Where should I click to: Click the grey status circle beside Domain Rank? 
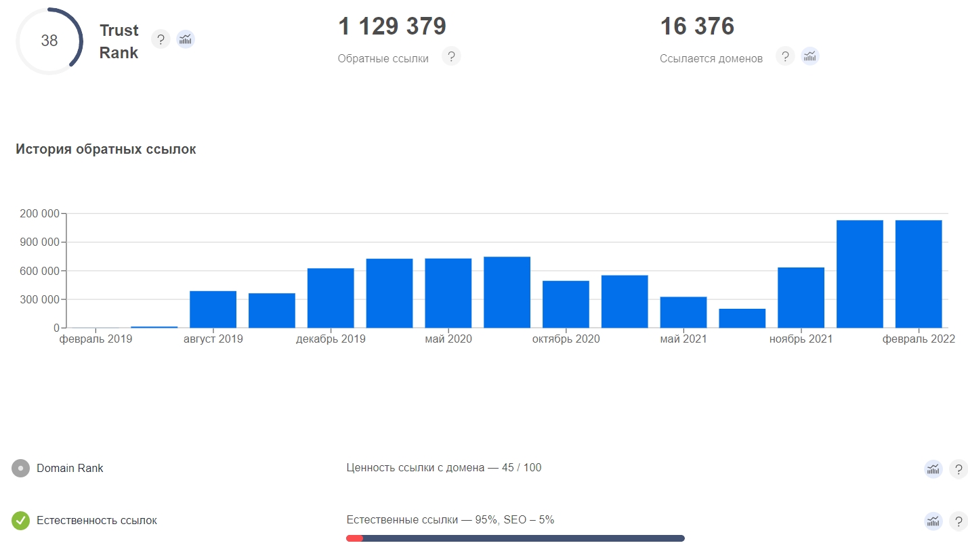21,468
